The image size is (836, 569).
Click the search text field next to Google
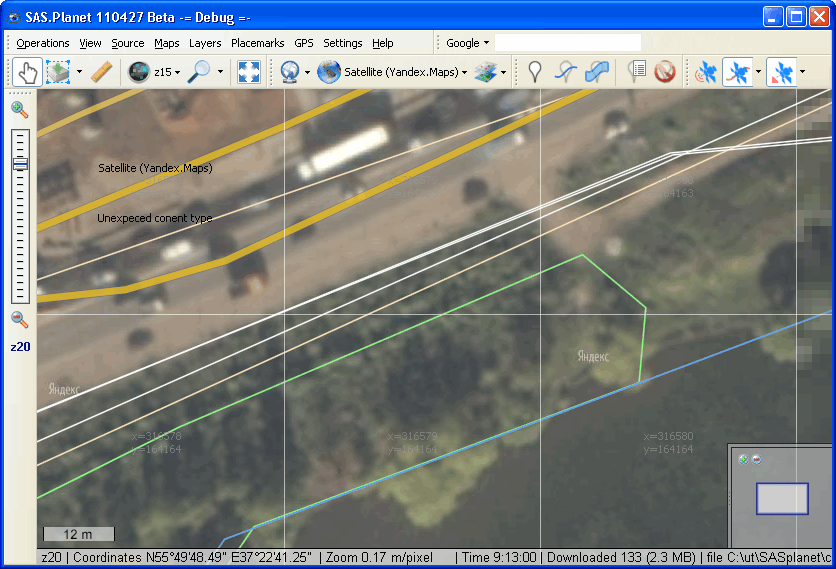click(x=567, y=43)
